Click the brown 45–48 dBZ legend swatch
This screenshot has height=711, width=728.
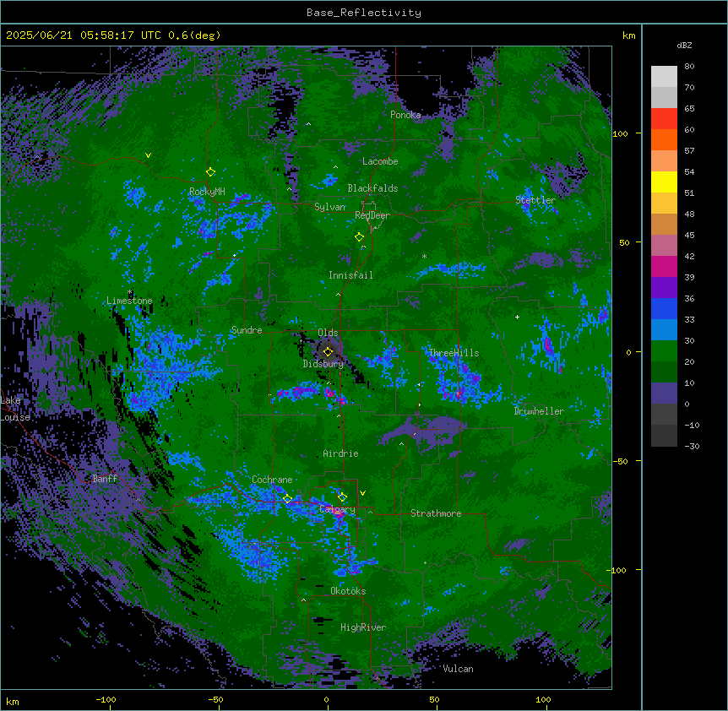664,224
